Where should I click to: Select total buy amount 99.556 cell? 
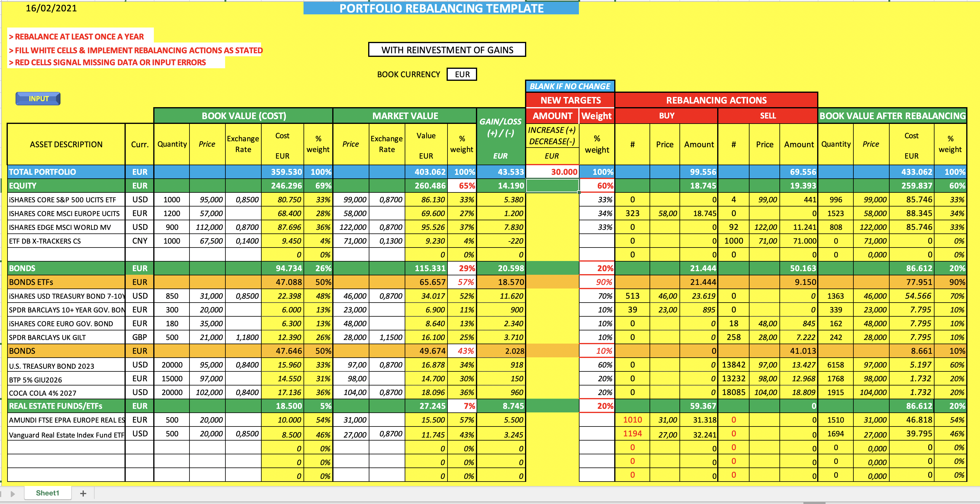click(699, 172)
